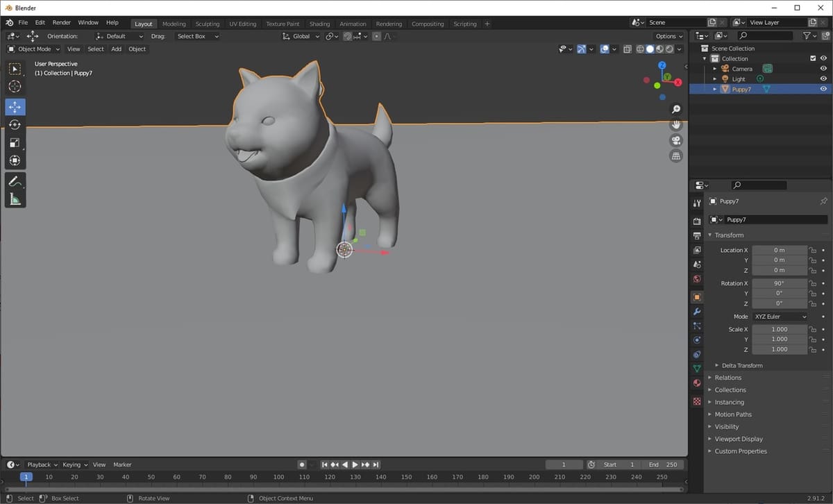Click the Options button in header
This screenshot has width=833, height=504.
(x=668, y=36)
